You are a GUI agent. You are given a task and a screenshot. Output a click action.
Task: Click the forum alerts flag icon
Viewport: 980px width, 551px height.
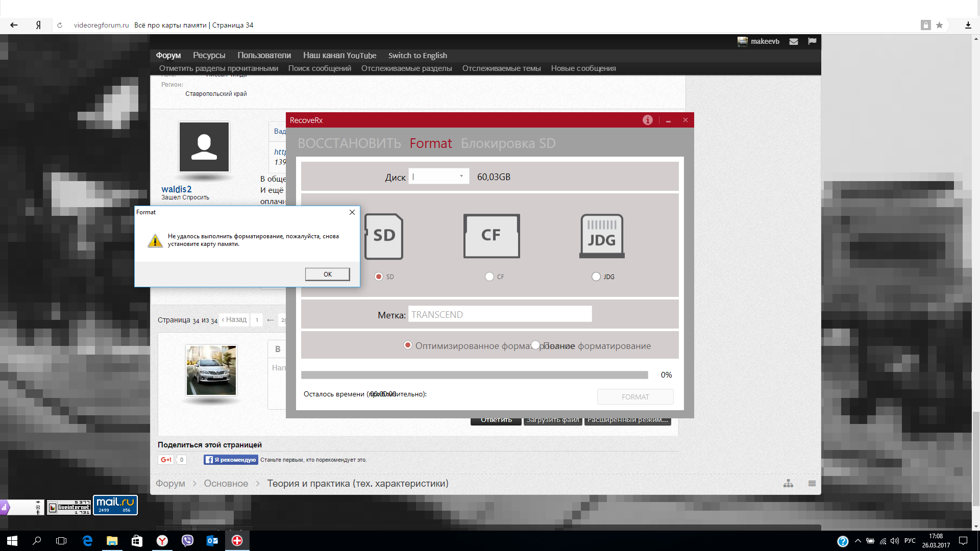[x=812, y=41]
